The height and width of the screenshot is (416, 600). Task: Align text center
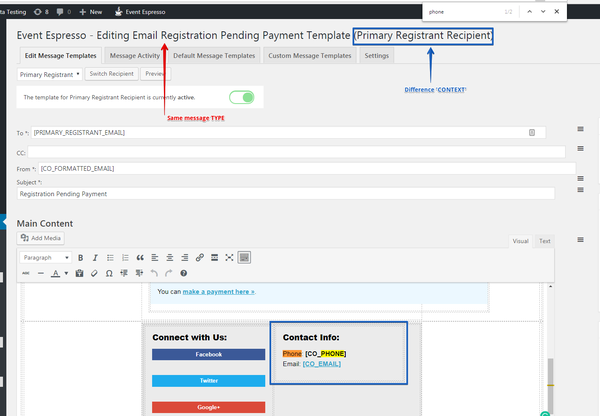coord(170,258)
